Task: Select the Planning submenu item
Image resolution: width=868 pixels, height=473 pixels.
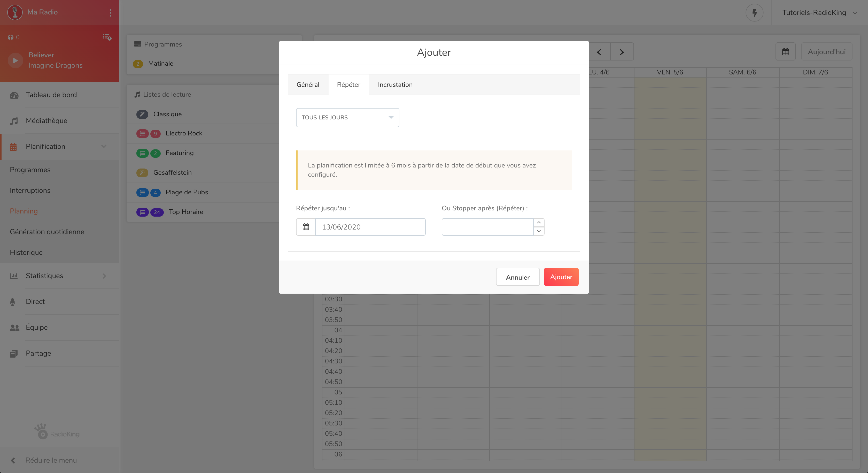Action: pos(24,211)
